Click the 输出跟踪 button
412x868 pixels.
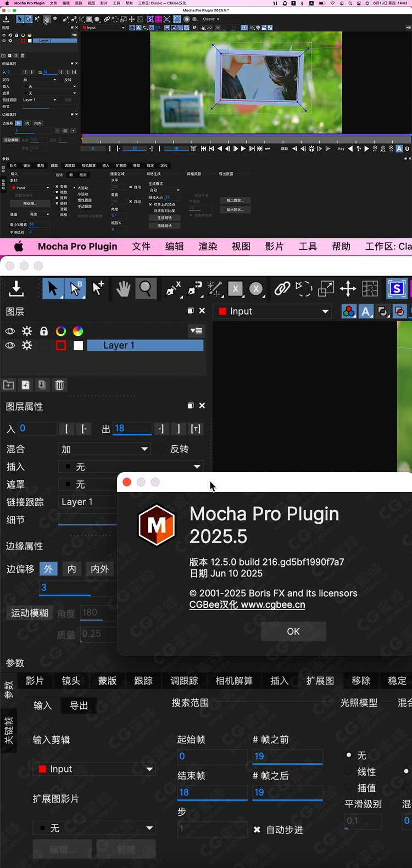(235, 200)
